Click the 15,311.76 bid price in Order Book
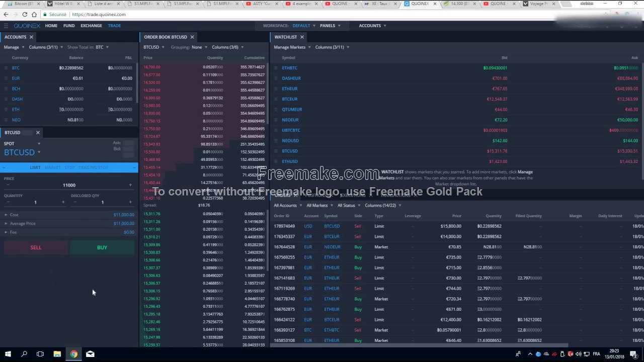644x362 pixels. 152,214
